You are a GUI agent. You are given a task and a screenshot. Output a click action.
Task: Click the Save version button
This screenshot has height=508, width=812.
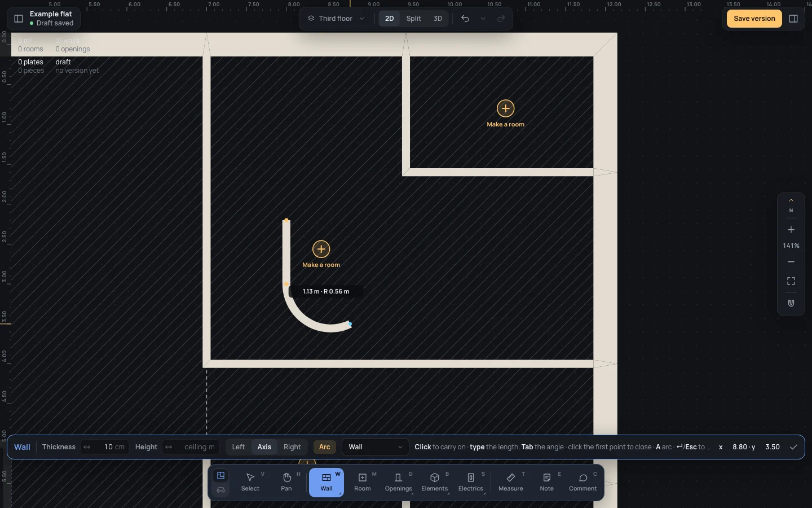tap(754, 19)
